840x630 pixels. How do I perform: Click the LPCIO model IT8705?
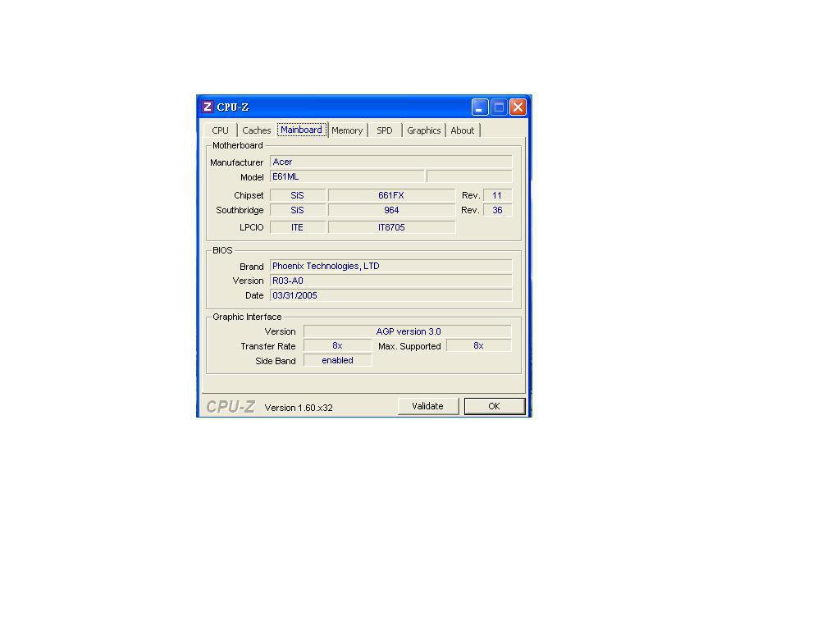391,228
